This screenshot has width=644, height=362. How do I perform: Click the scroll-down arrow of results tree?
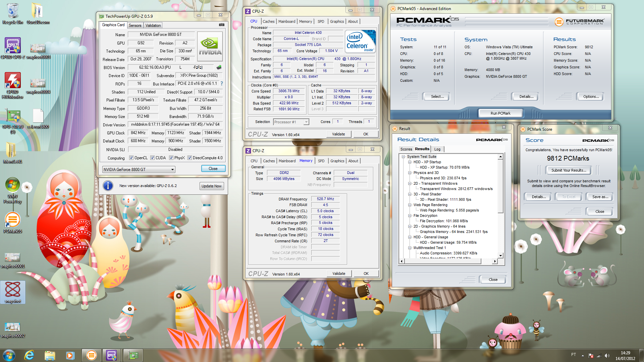[x=500, y=256]
